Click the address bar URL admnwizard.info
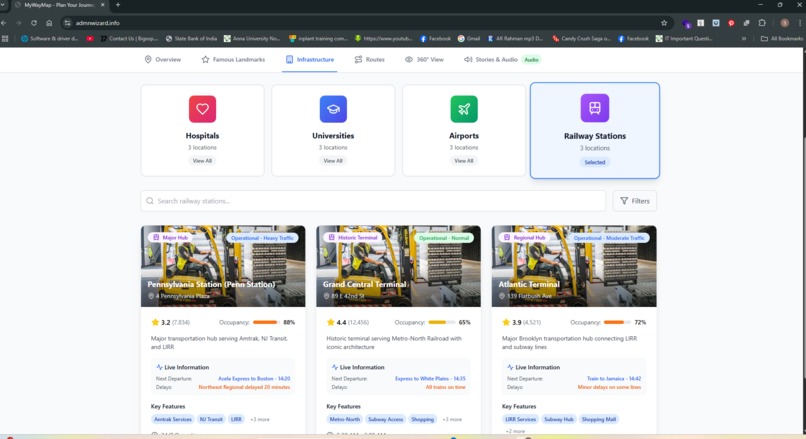The image size is (806, 439). (x=98, y=23)
